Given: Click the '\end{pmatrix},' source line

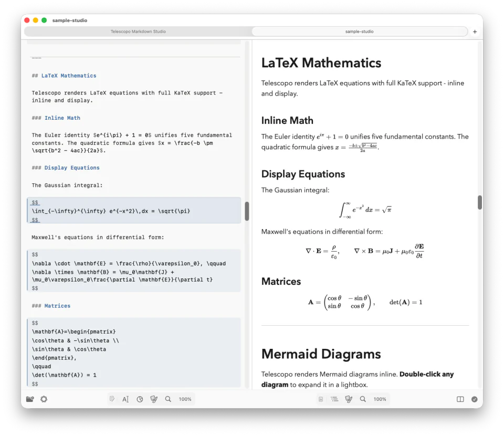Looking at the screenshot, I should click(x=54, y=358).
